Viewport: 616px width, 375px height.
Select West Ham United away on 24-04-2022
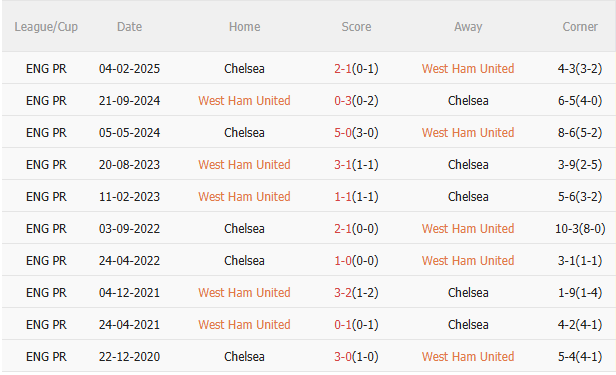[x=468, y=261]
